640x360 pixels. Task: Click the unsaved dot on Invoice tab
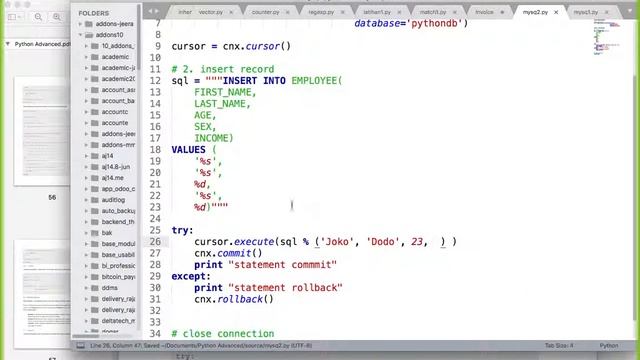(502, 12)
